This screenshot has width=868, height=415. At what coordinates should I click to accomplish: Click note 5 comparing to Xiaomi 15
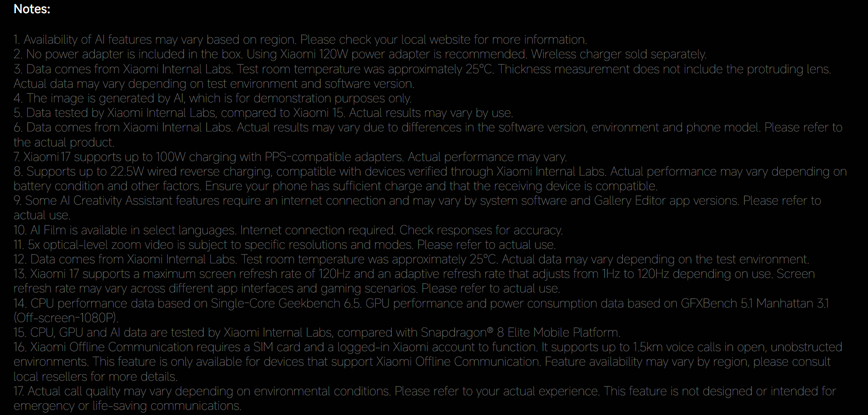[263, 113]
